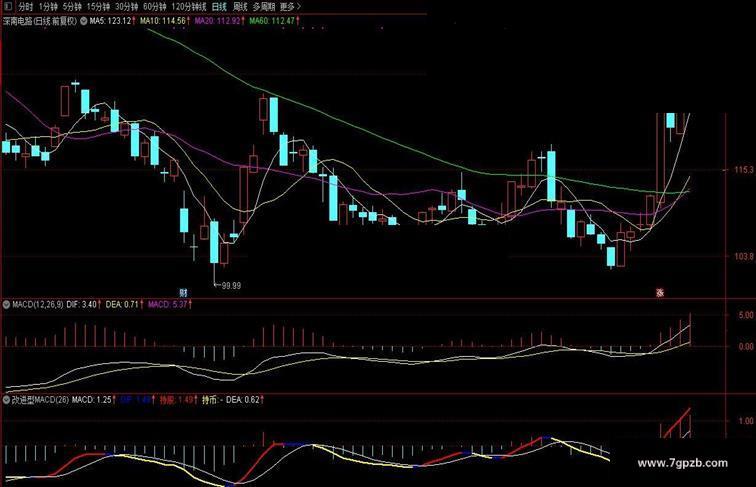Screen dimensions: 756x487
Task: Click the 99.99 lowest price label
Action: [x=231, y=286]
